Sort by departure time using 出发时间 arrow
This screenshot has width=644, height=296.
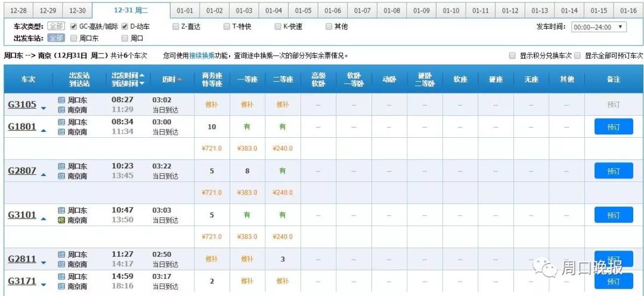[142, 76]
